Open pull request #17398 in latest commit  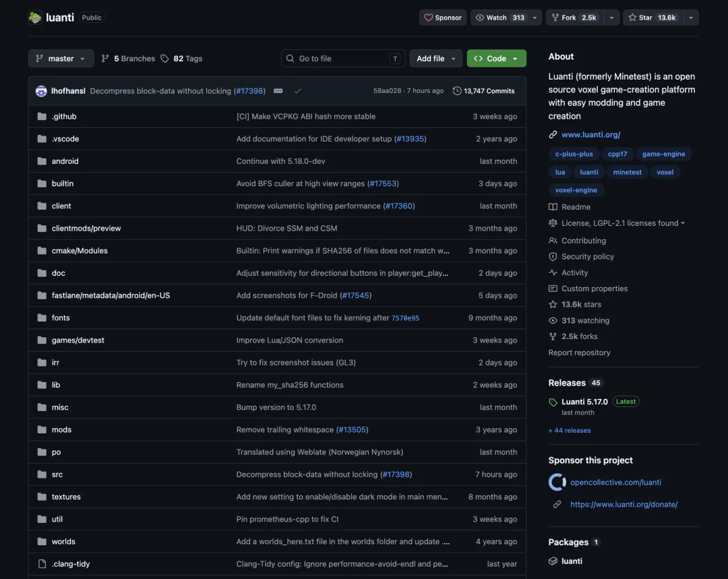coord(249,91)
